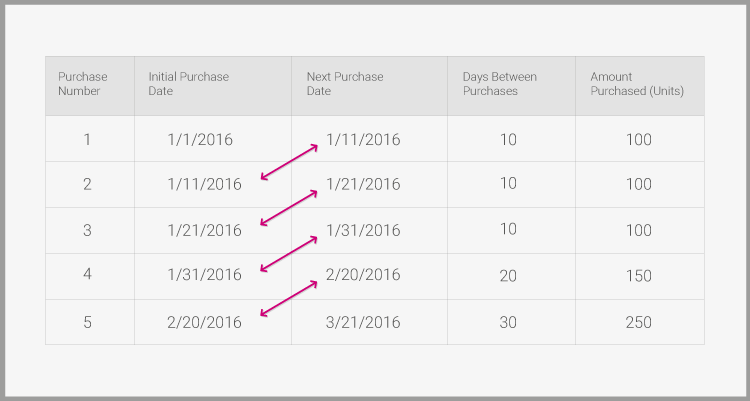This screenshot has width=750, height=401.
Task: Select purchase number 3 cell
Action: coord(87,230)
